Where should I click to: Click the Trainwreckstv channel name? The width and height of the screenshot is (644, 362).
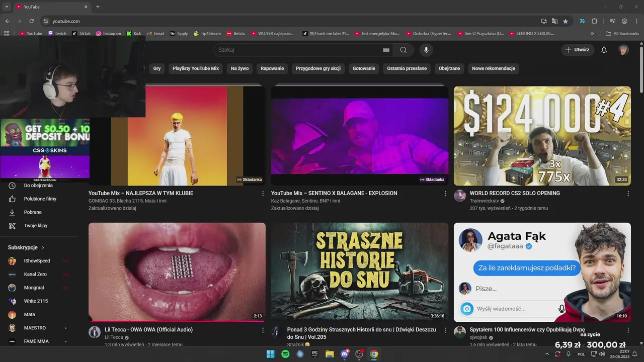click(484, 201)
